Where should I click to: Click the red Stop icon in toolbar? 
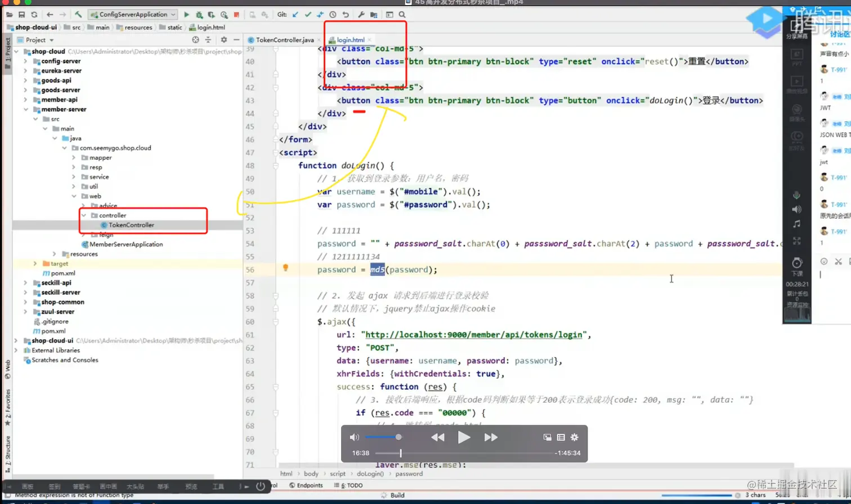236,15
